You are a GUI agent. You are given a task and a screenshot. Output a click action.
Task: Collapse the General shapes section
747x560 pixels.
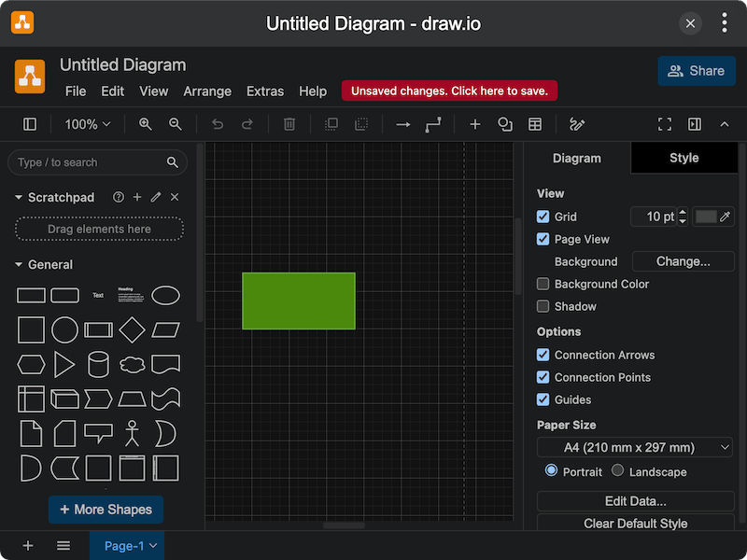(x=19, y=264)
